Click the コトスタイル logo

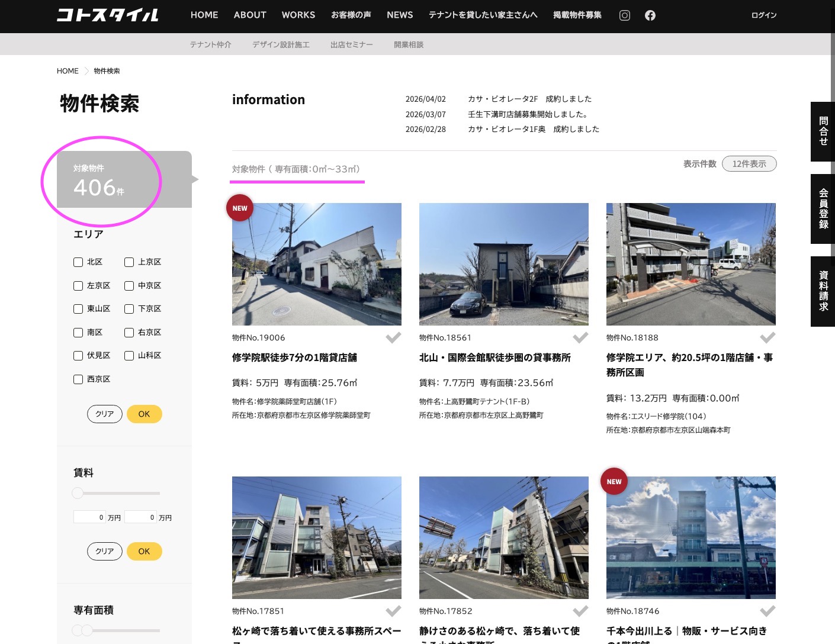click(x=107, y=15)
